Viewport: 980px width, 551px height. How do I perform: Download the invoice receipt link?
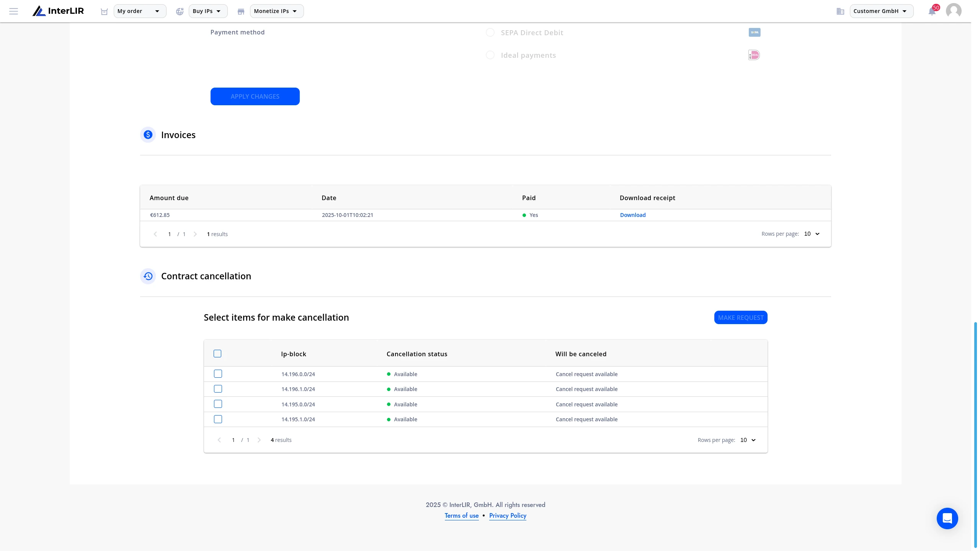(632, 215)
